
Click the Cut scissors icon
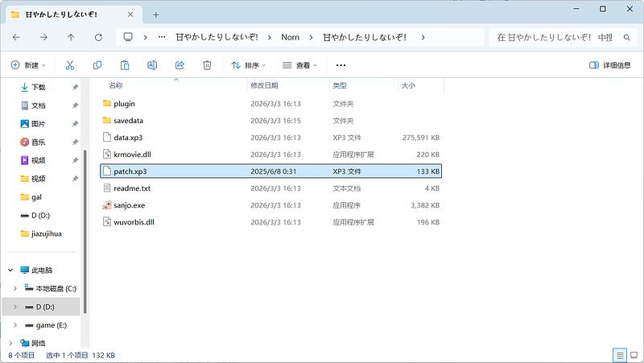click(70, 65)
